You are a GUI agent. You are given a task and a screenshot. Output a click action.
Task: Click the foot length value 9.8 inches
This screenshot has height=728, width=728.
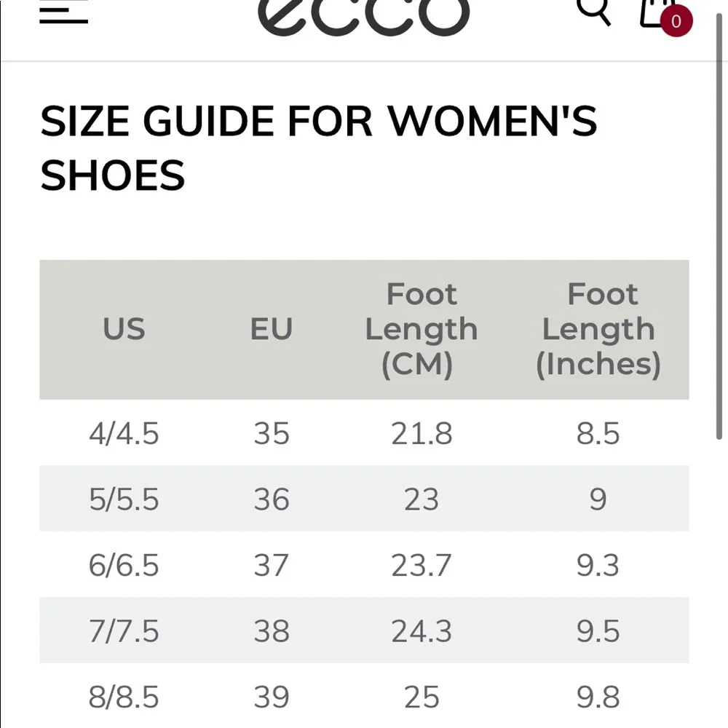click(x=599, y=697)
